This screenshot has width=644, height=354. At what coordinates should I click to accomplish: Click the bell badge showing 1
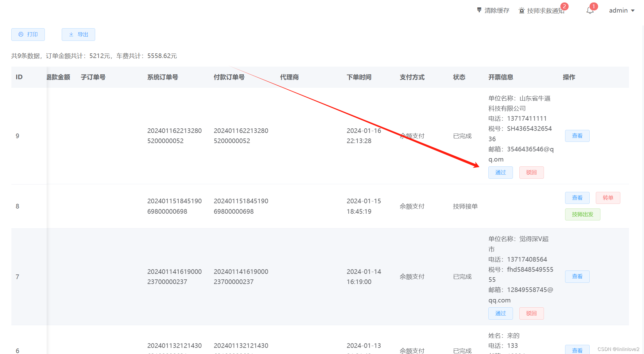pos(594,6)
